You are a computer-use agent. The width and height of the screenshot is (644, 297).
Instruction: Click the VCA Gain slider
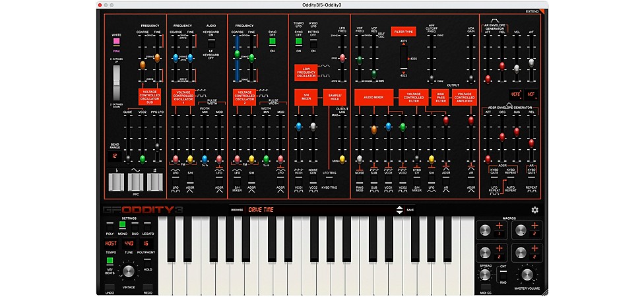[x=470, y=58]
